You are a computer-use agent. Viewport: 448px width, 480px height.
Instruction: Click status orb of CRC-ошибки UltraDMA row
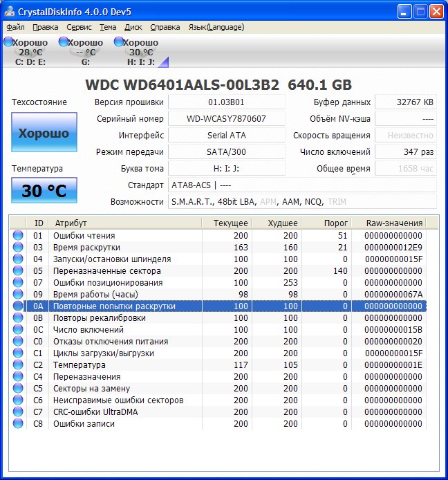[18, 412]
